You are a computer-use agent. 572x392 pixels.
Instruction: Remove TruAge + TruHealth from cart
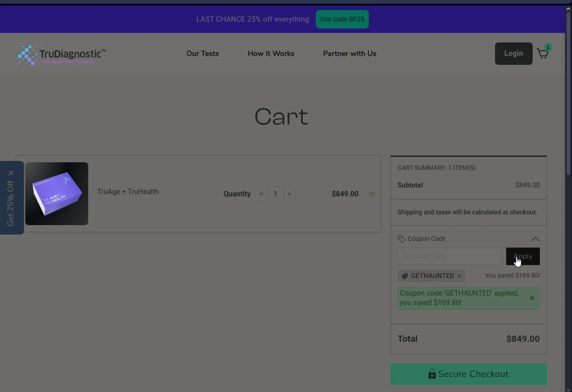tap(372, 194)
